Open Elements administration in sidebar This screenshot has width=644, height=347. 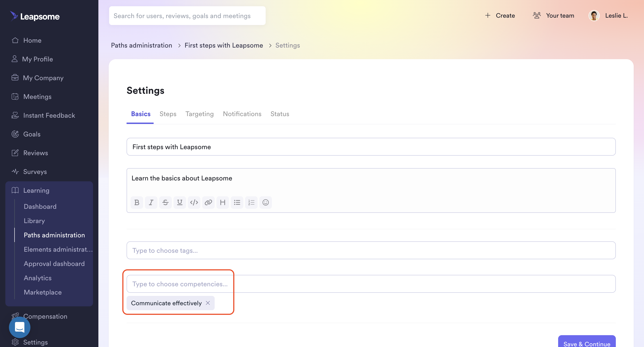(x=58, y=249)
